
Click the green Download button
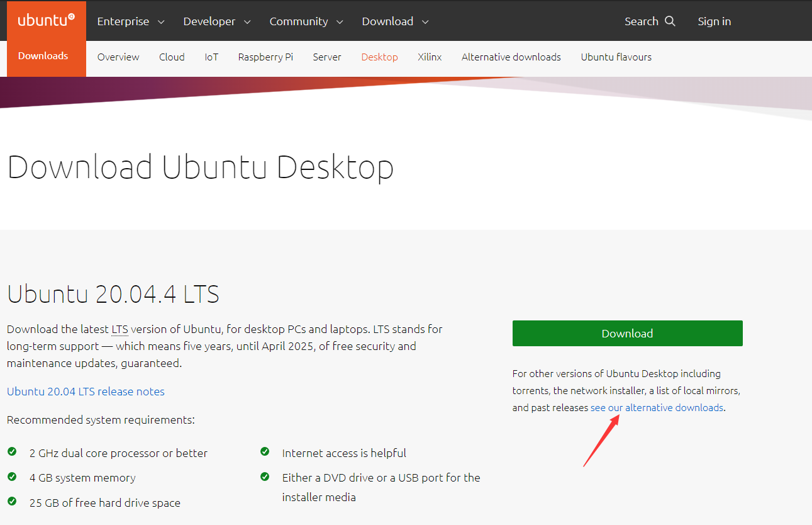(x=627, y=333)
